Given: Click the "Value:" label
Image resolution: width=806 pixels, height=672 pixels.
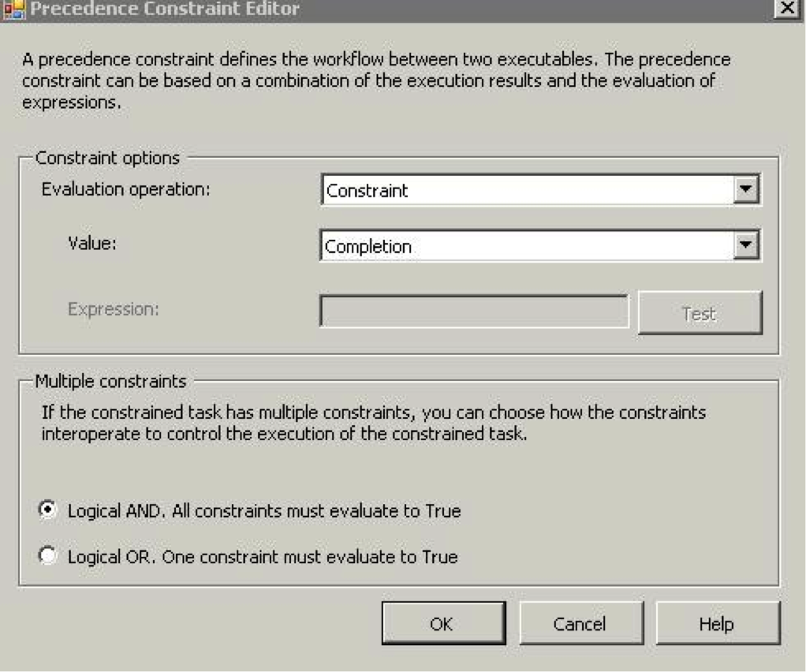Looking at the screenshot, I should click(x=91, y=244).
